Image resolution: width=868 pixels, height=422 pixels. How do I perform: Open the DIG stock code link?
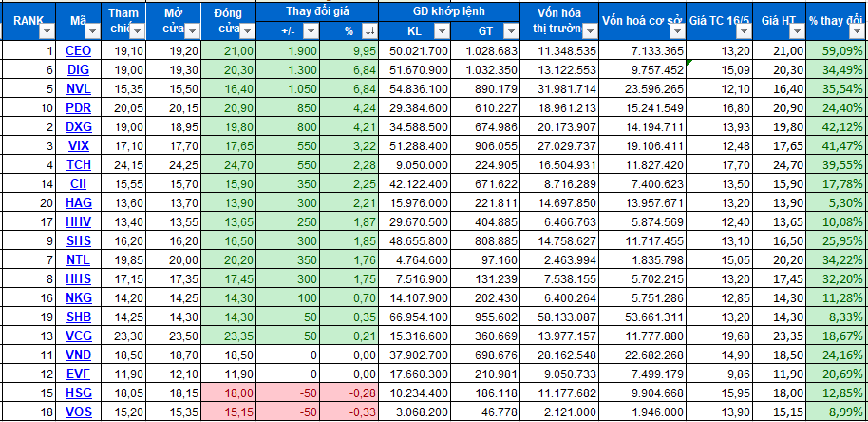78,70
